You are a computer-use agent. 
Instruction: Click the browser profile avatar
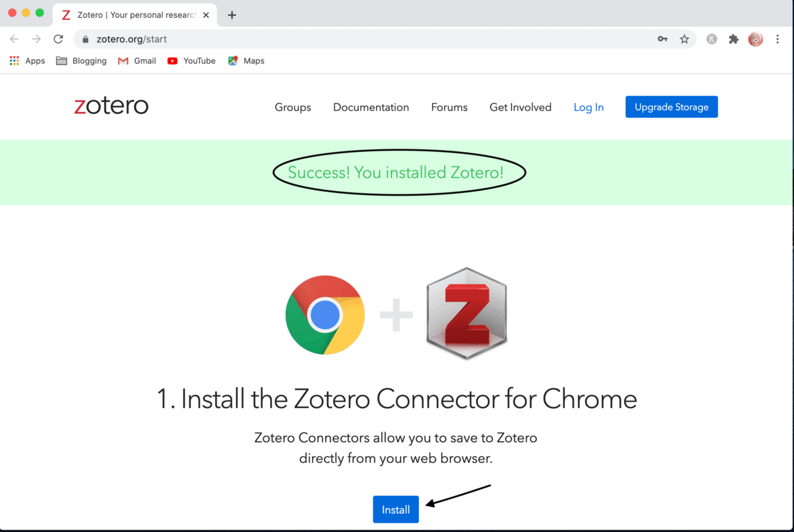point(755,39)
